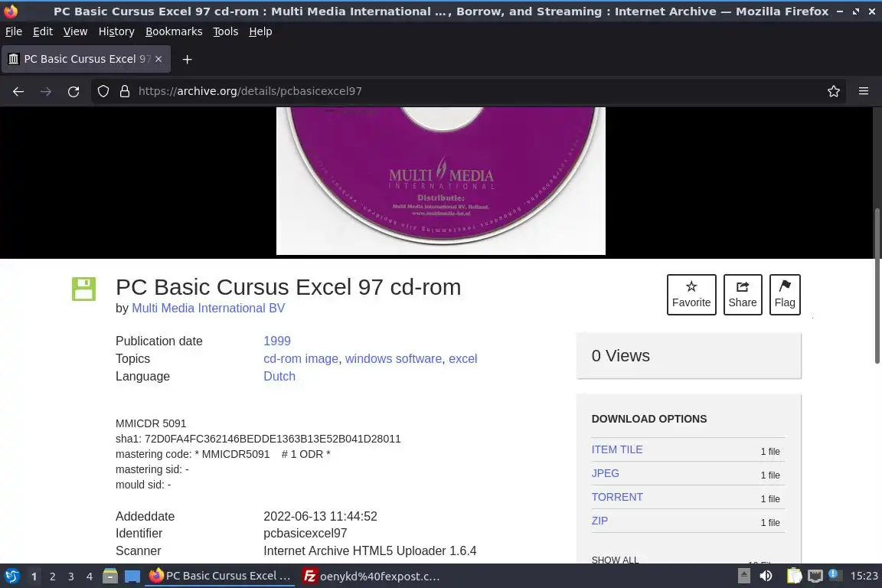The image size is (882, 588).
Task: Switch to workspace 2
Action: pos(52,577)
